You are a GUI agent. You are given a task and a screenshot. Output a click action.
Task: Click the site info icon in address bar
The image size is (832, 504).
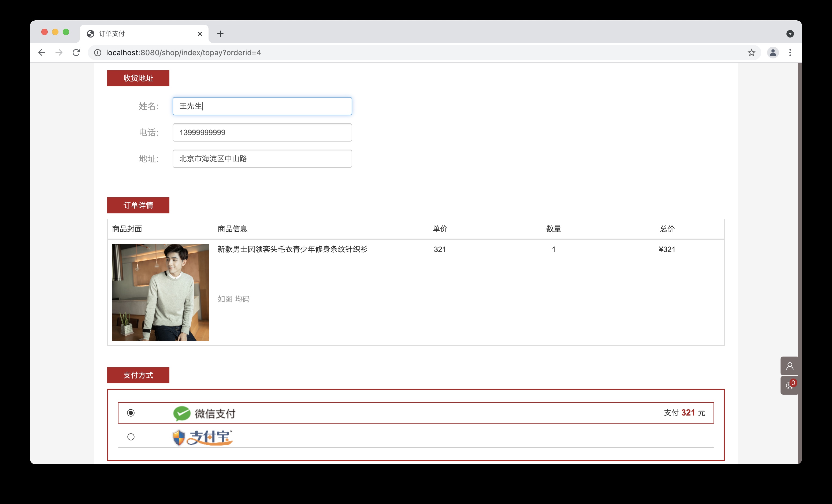(98, 53)
